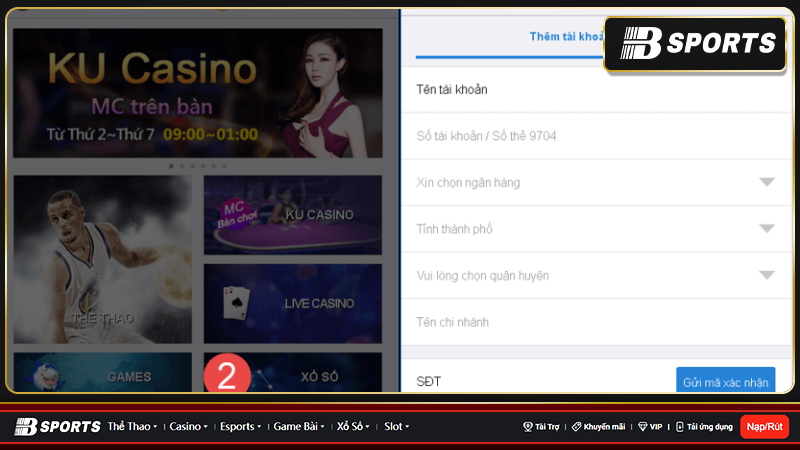
Task: Click the last banner carousel dot
Action: (x=224, y=166)
